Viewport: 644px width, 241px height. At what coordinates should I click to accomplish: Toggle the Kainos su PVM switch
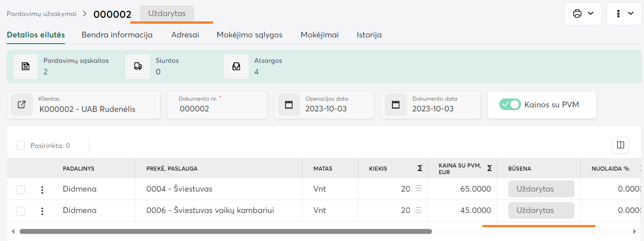click(x=510, y=105)
